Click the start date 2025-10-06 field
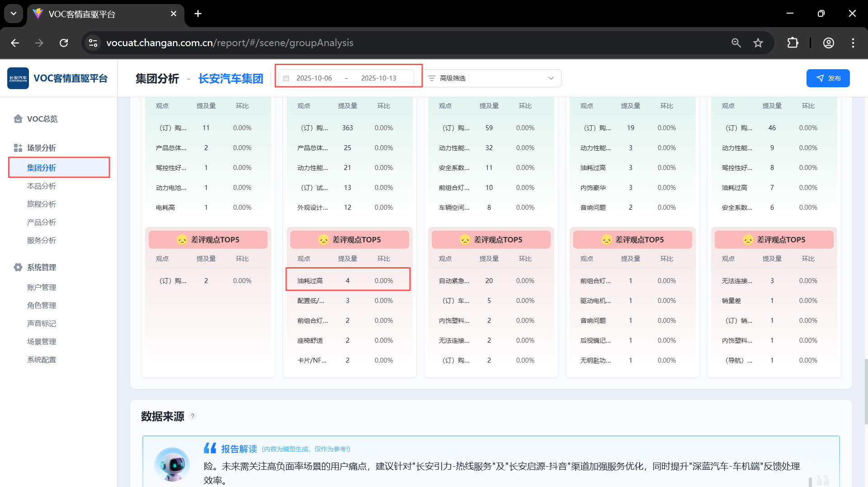The height and width of the screenshot is (487, 868). click(x=314, y=78)
